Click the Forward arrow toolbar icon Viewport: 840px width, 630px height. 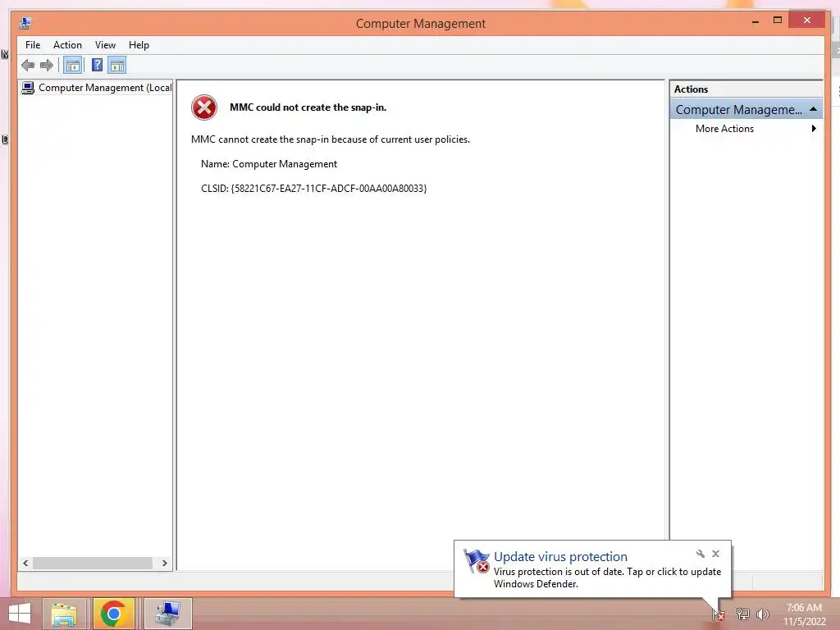pyautogui.click(x=47, y=66)
